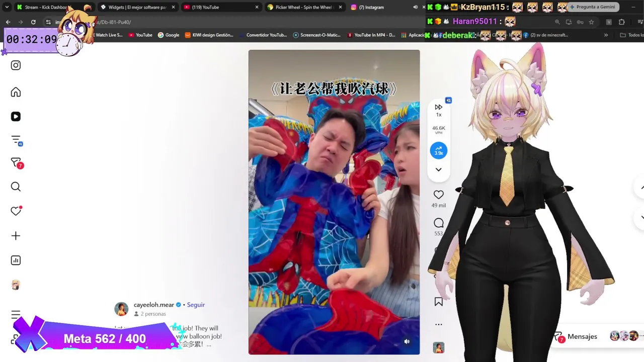Open the browser extensions puzzle icon
The image size is (644, 362).
click(621, 22)
